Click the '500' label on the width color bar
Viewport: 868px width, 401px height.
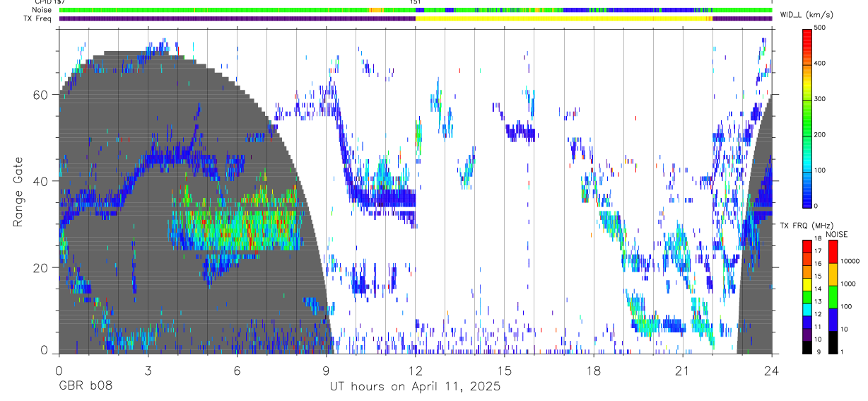tap(821, 28)
